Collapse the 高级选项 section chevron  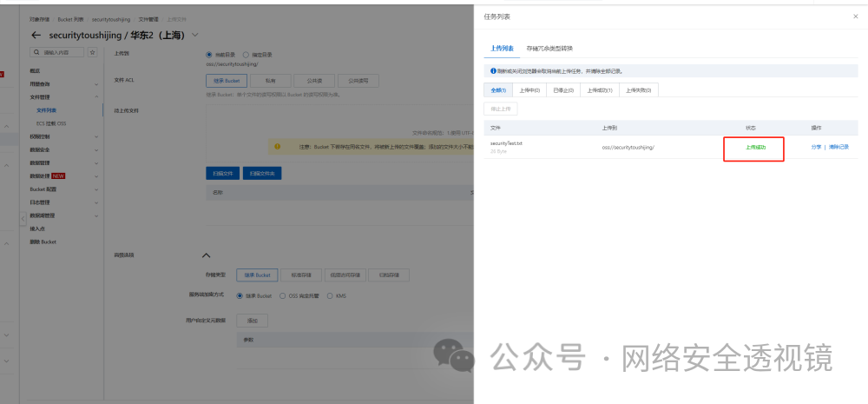pos(206,255)
